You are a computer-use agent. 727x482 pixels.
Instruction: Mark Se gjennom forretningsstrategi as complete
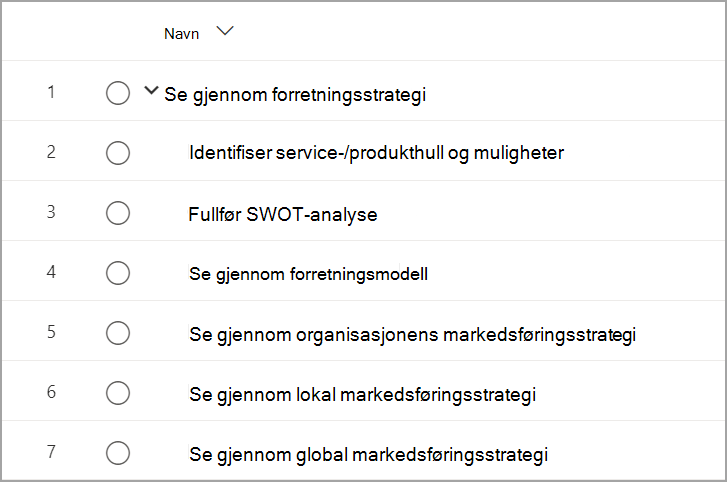click(118, 93)
